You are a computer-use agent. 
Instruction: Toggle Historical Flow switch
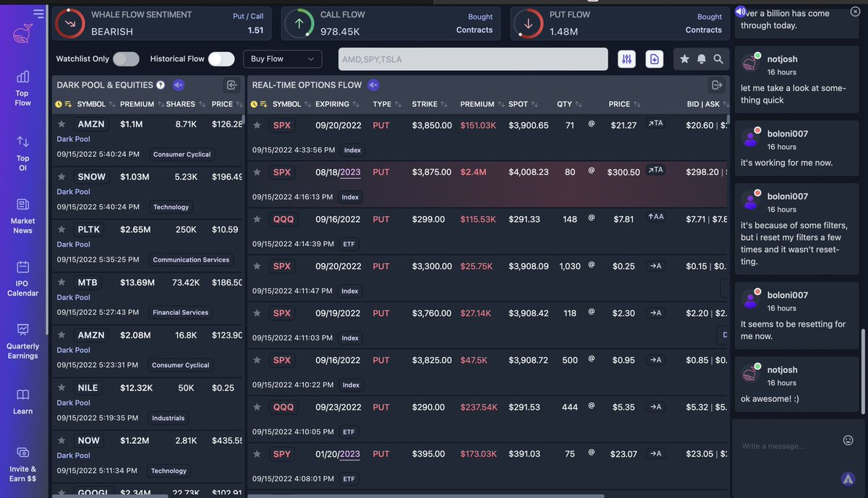(x=221, y=59)
